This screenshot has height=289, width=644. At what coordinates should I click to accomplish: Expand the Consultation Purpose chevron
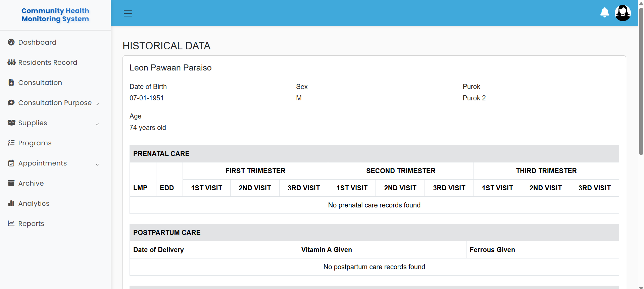tap(97, 104)
